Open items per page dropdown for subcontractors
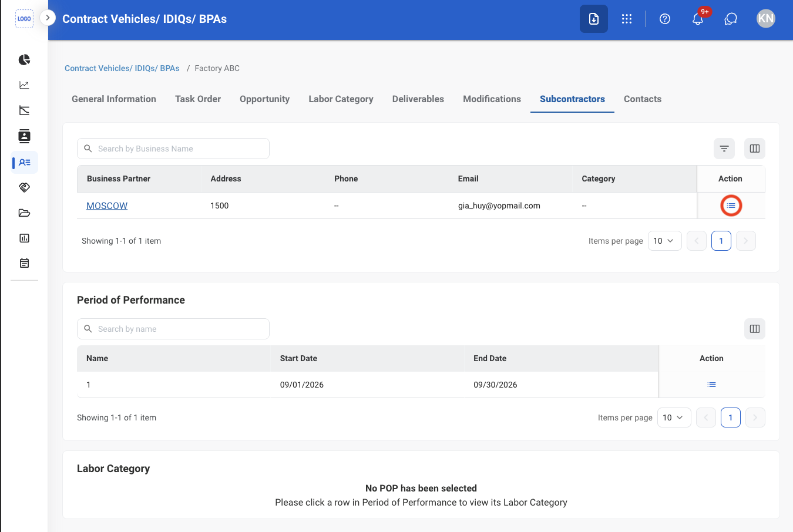Screen dimensions: 793x532 tap(665, 241)
